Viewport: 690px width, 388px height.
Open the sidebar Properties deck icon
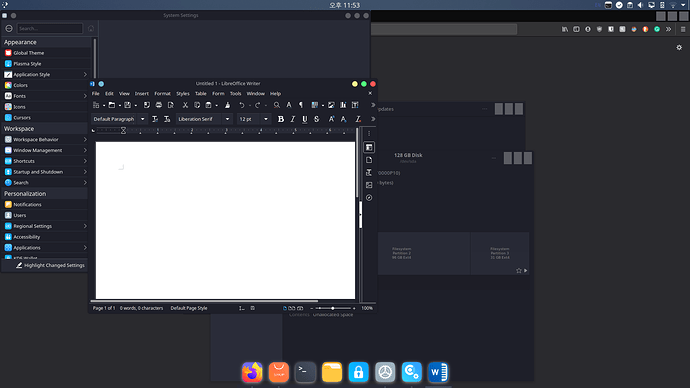[369, 147]
